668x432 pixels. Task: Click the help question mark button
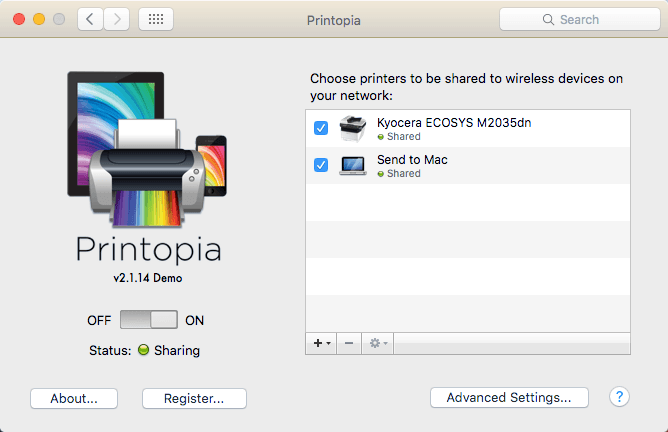tap(619, 397)
